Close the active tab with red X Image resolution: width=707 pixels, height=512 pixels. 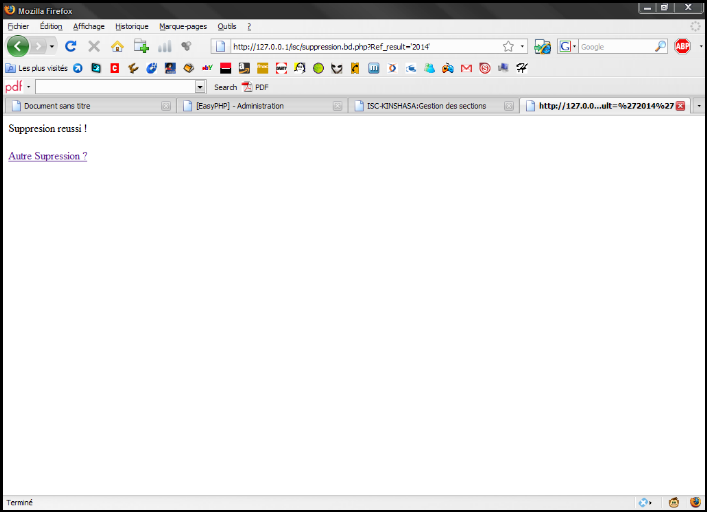[x=680, y=106]
